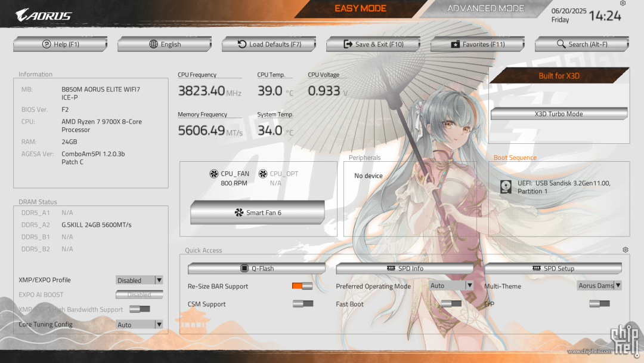Click the clock showing 14:24
This screenshot has width=644, height=363.
pyautogui.click(x=605, y=16)
